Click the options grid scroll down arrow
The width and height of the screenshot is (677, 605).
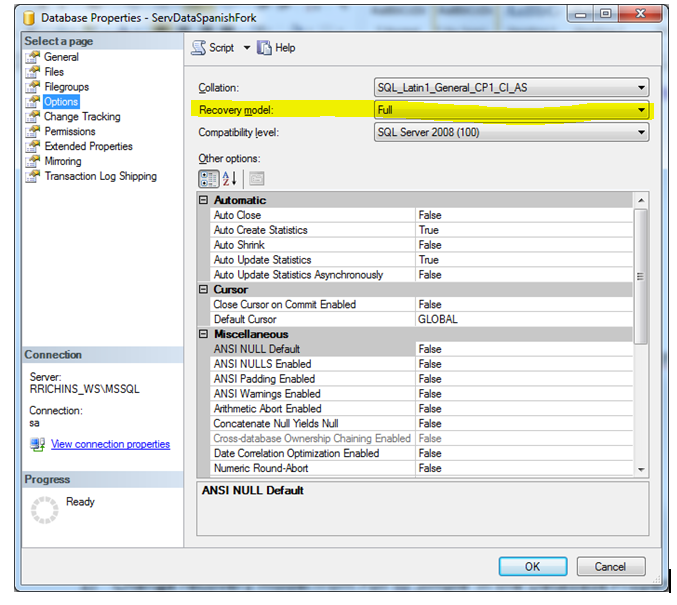click(641, 469)
